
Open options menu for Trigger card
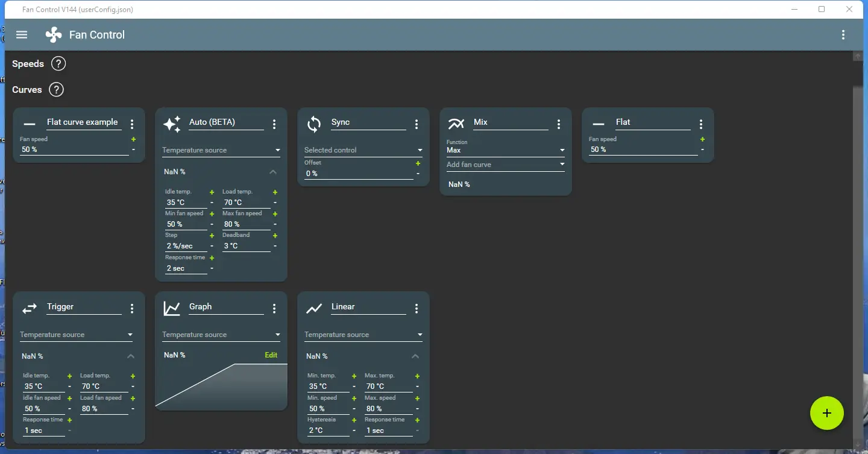pos(132,309)
